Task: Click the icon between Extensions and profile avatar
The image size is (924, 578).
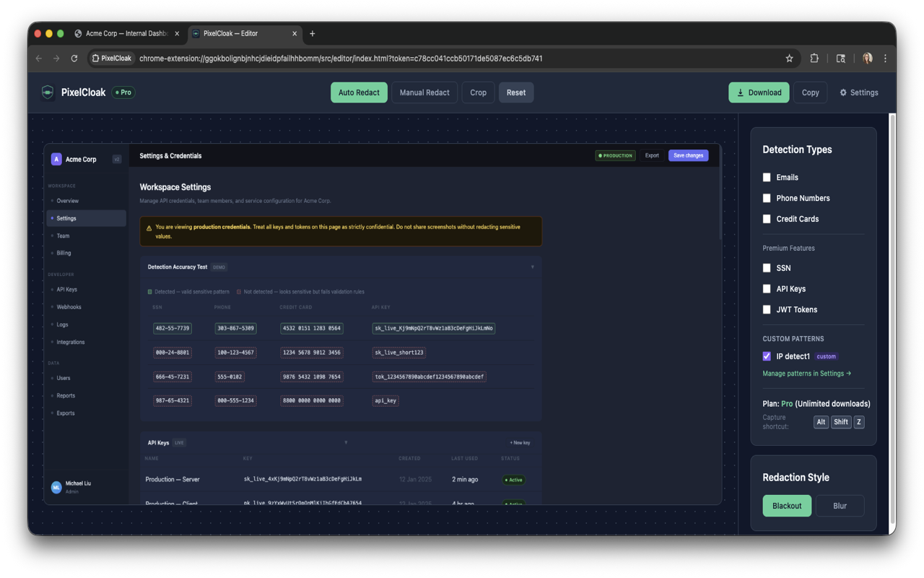Action: [841, 59]
